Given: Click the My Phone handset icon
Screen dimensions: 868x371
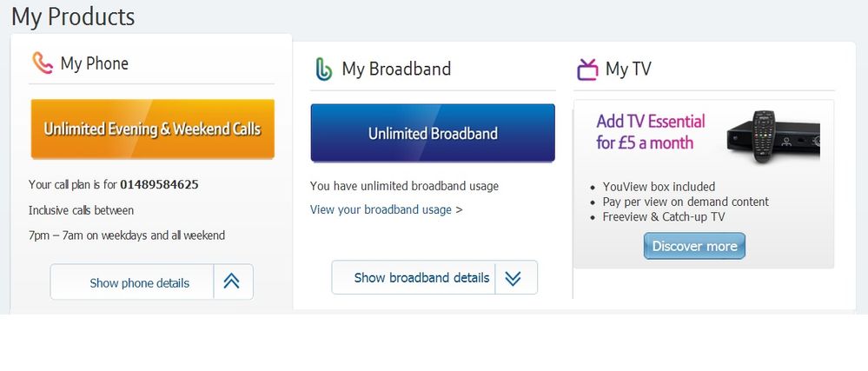Looking at the screenshot, I should pos(43,63).
